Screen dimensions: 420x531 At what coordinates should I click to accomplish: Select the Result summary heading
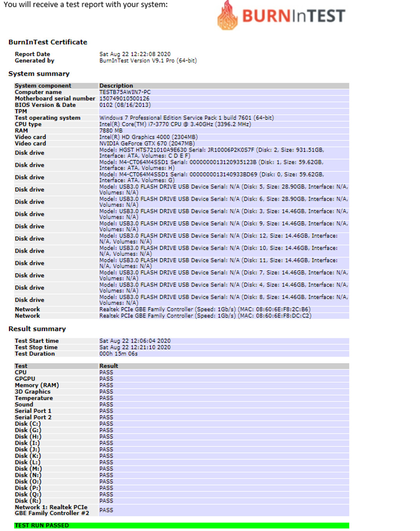click(37, 329)
